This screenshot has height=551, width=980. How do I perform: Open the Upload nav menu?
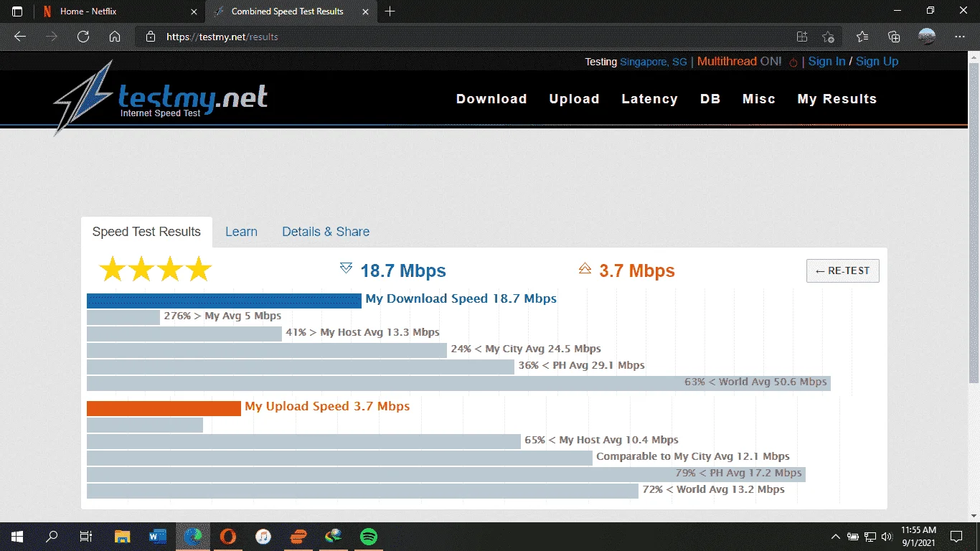click(574, 99)
